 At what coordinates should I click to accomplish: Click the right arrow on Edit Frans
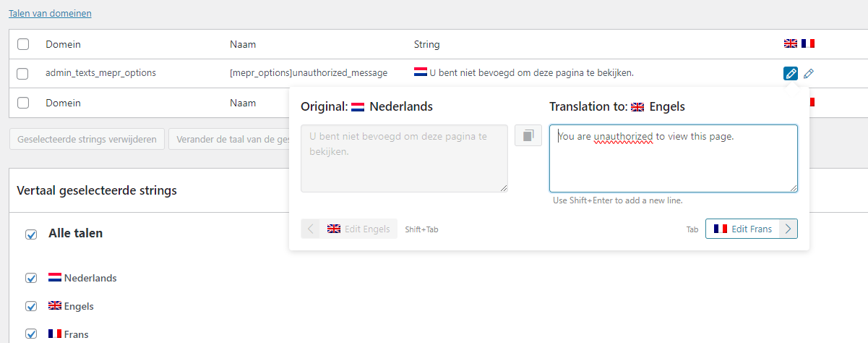788,229
